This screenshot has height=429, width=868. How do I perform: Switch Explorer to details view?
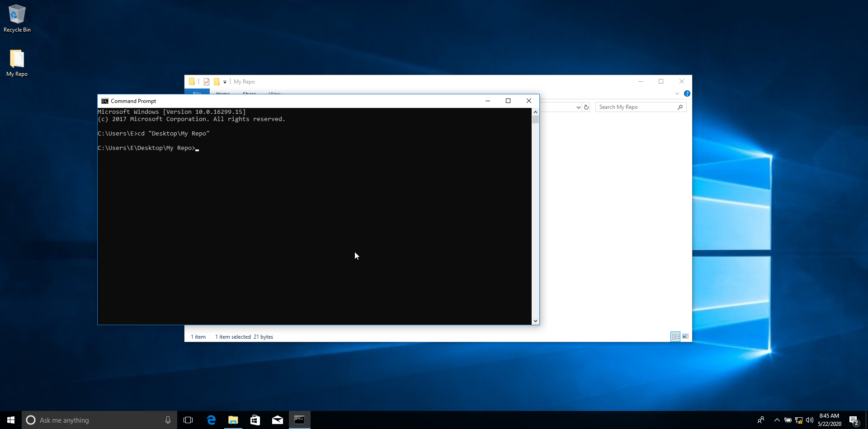tap(675, 336)
